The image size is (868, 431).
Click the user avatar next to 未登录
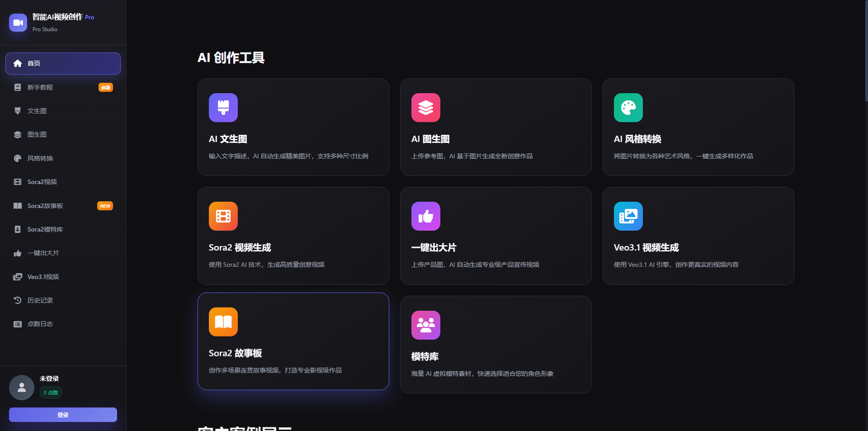coord(22,388)
